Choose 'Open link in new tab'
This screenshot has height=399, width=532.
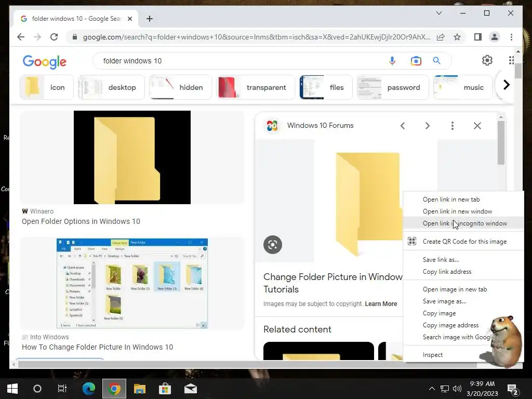tap(463, 199)
